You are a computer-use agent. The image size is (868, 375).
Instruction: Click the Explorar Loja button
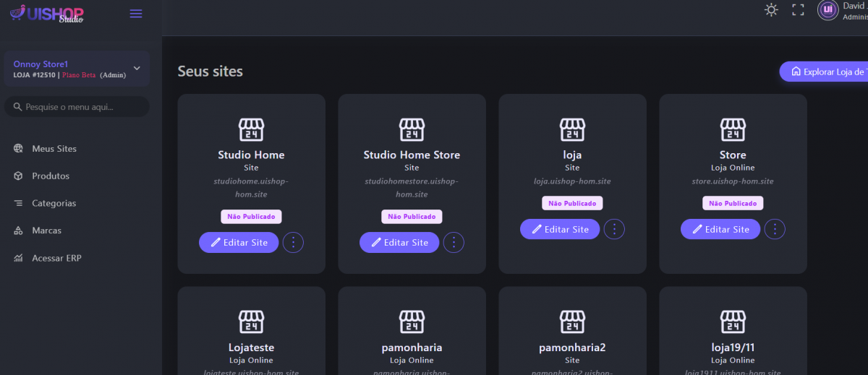pyautogui.click(x=825, y=72)
